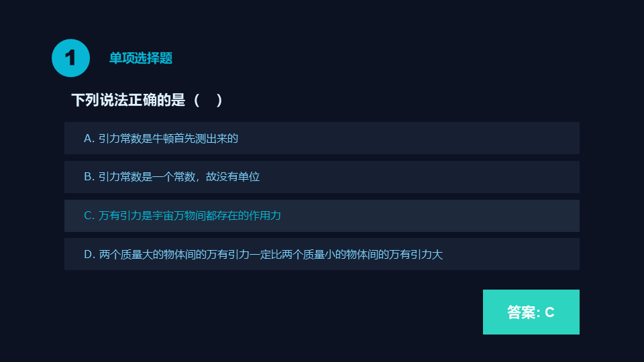Click the letter A. option prefix
This screenshot has height=362, width=644.
pyautogui.click(x=89, y=139)
